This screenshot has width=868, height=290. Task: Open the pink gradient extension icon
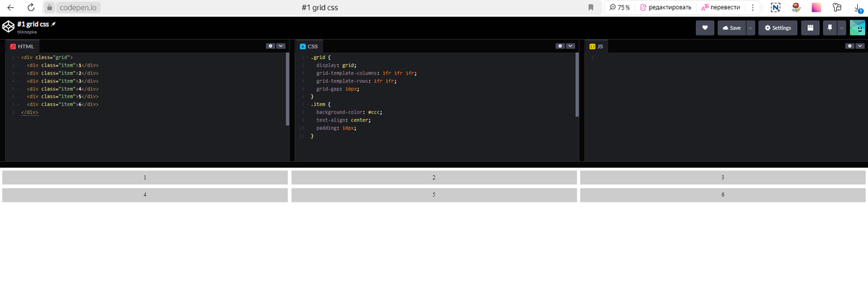816,7
